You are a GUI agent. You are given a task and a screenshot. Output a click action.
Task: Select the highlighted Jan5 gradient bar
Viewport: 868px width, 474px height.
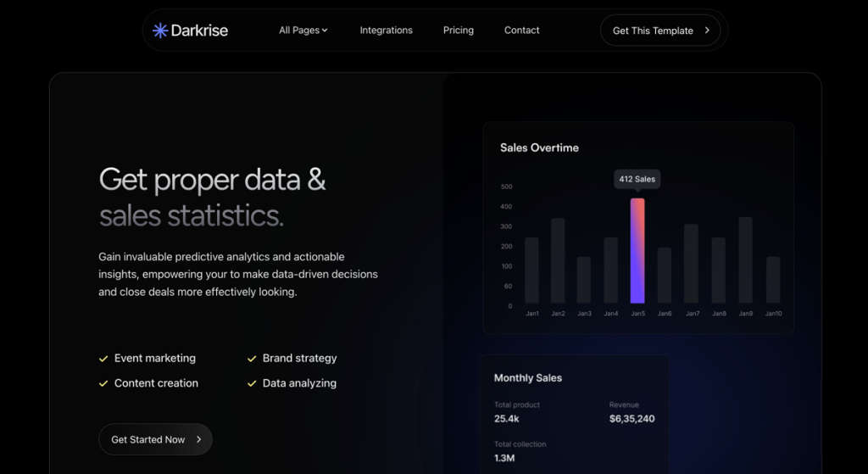pyautogui.click(x=637, y=251)
